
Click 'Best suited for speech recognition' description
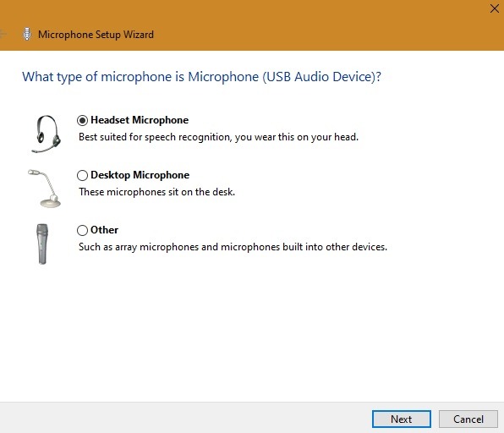point(218,137)
